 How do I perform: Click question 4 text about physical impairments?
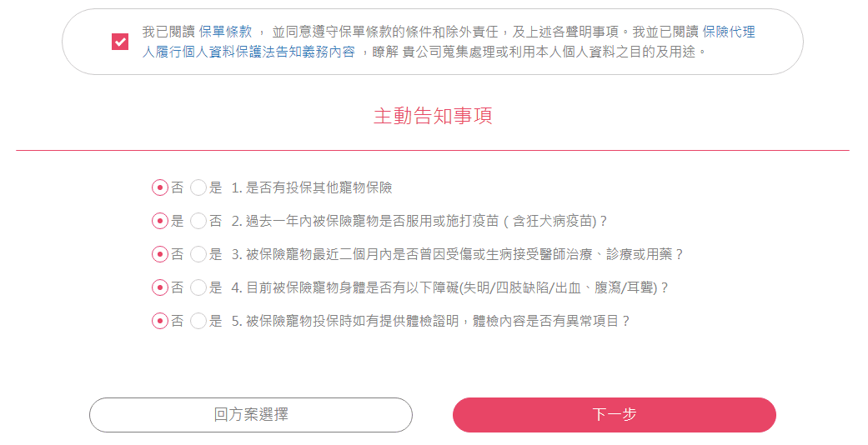[450, 287]
